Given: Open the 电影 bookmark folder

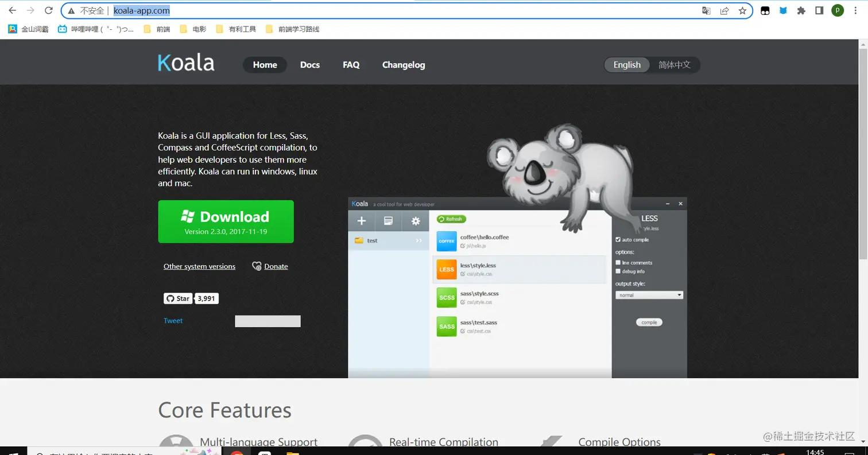Looking at the screenshot, I should click(x=193, y=29).
